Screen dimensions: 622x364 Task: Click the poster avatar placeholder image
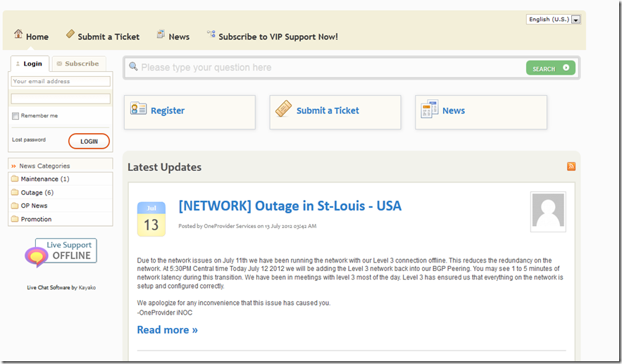tap(548, 212)
